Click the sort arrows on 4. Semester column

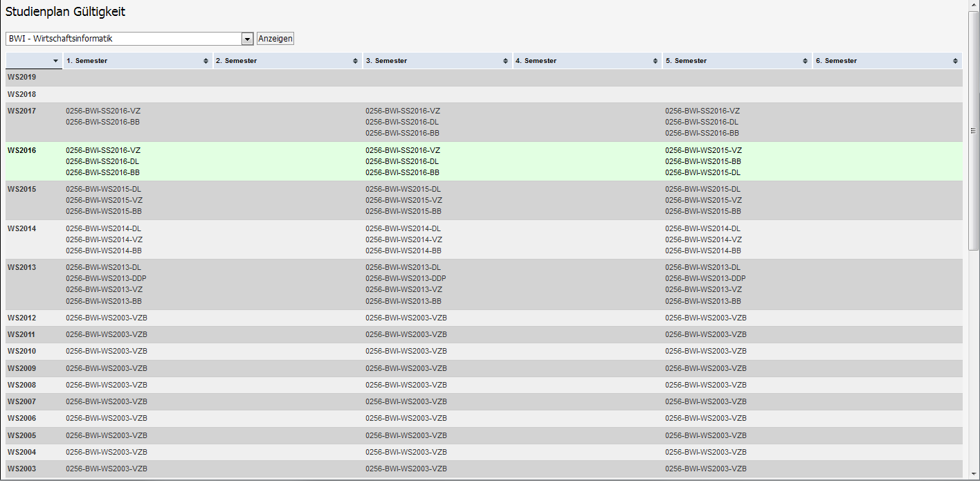pyautogui.click(x=656, y=61)
